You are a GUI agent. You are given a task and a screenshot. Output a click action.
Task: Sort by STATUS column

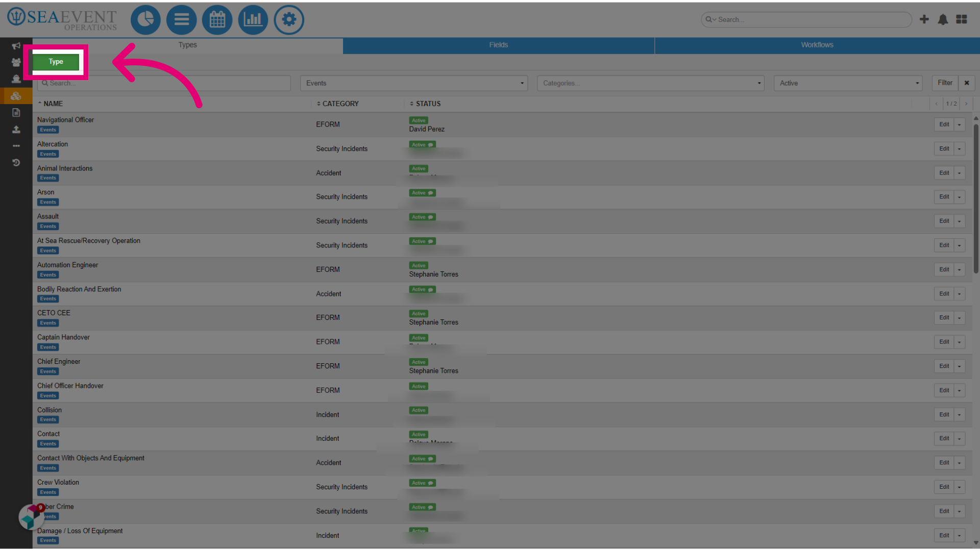click(425, 104)
